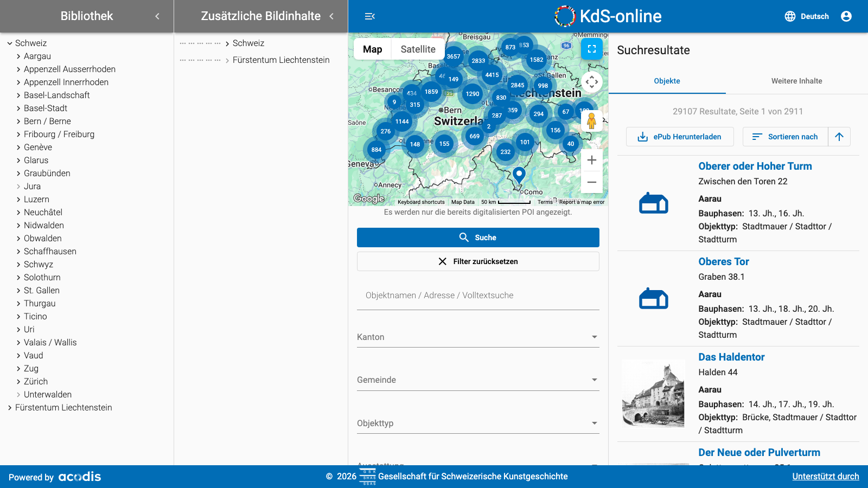Zoom in using the plus map control
This screenshot has width=868, height=488.
click(x=591, y=159)
